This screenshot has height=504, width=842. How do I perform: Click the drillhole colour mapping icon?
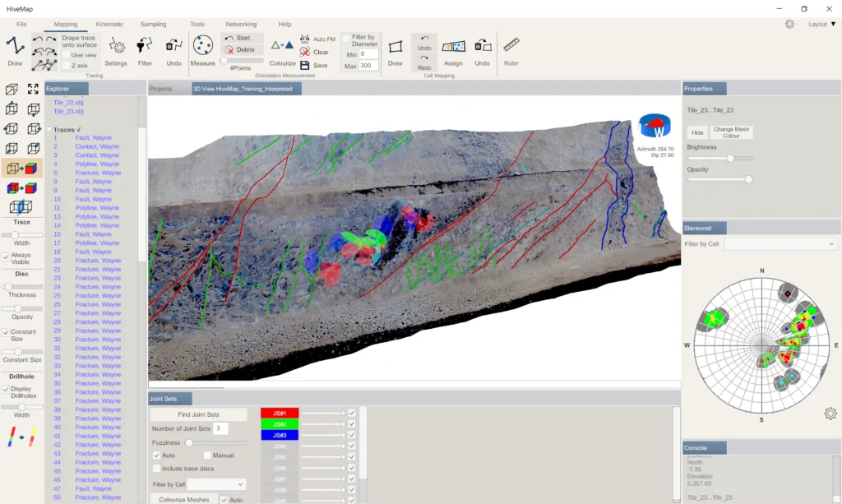point(21,437)
